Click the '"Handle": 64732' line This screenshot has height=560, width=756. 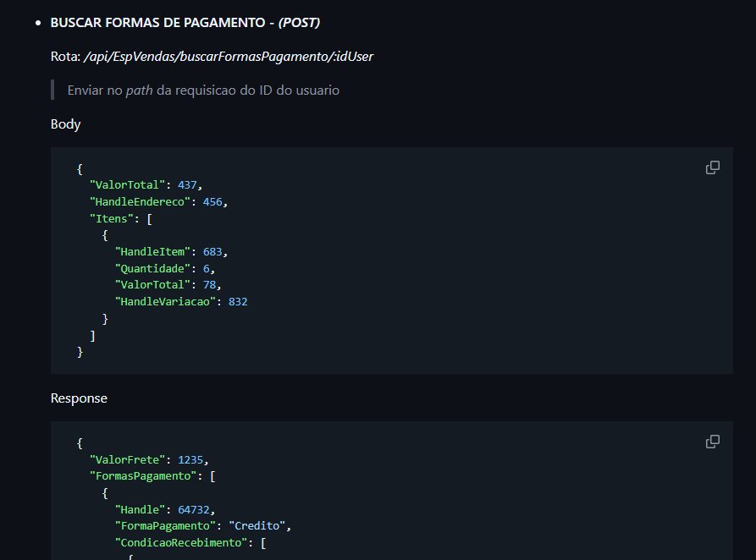click(x=165, y=509)
